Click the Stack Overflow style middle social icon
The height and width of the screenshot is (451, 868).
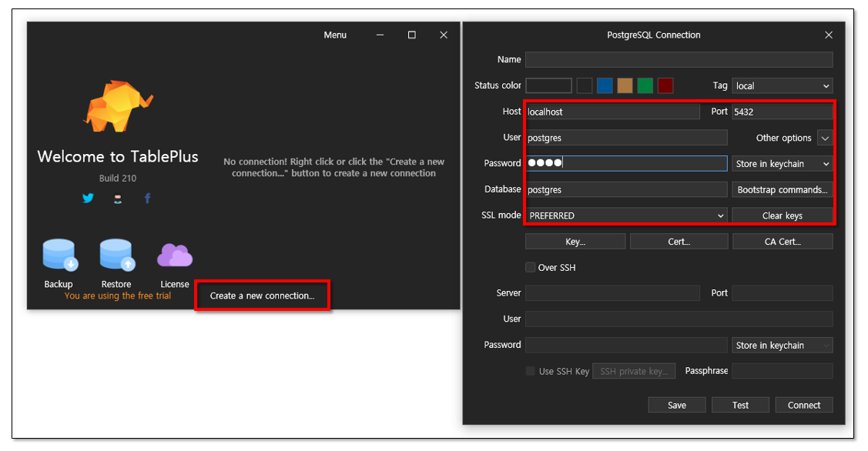117,199
